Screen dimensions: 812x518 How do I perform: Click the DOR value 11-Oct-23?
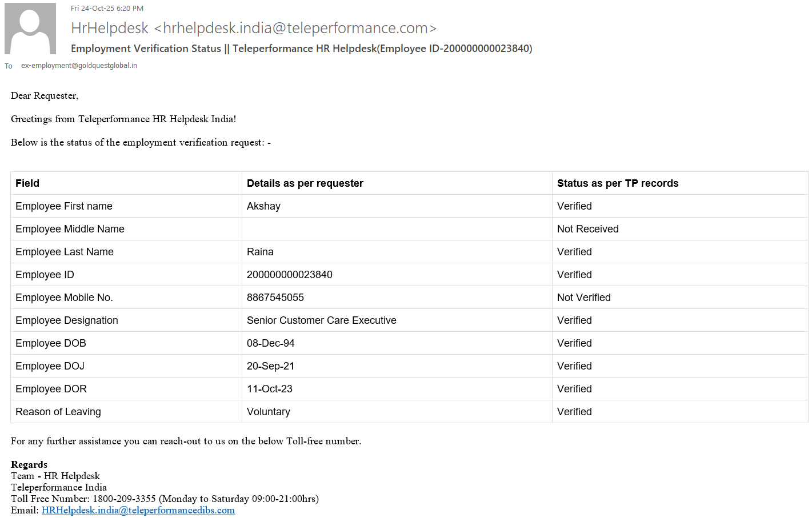tap(269, 389)
